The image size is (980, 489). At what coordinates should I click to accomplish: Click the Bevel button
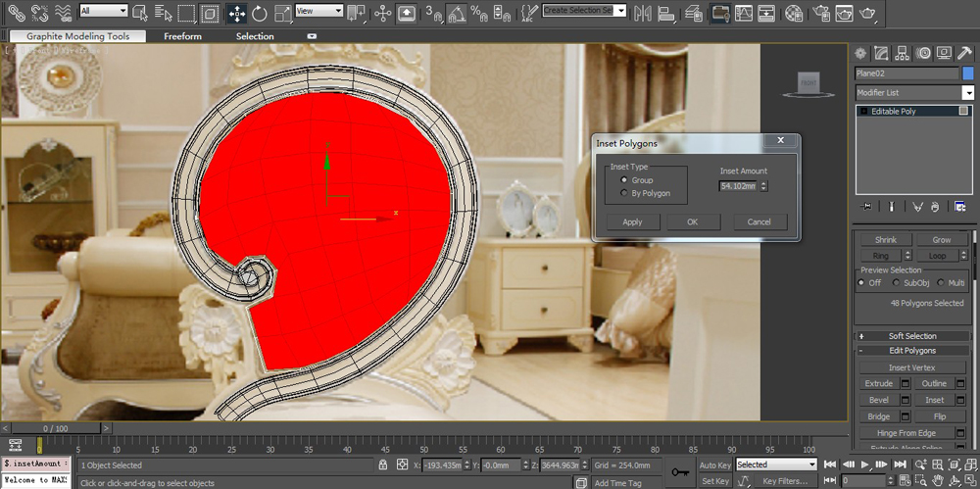[x=879, y=400]
